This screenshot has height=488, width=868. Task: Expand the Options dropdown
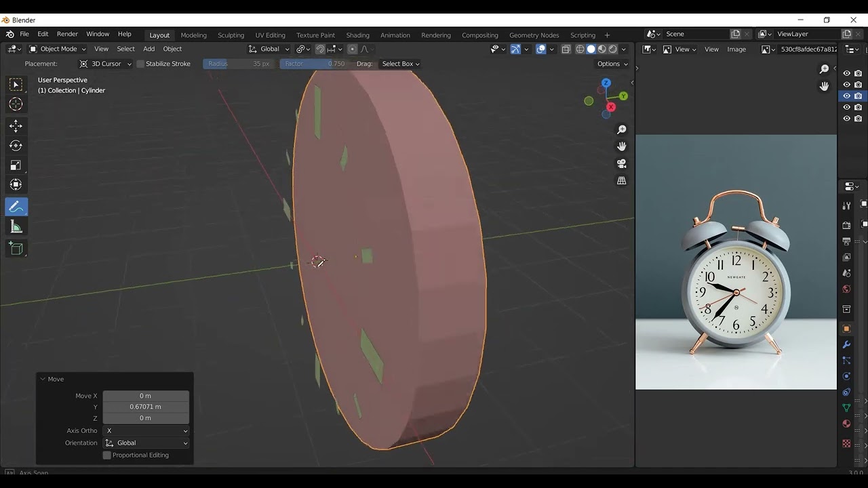(612, 64)
